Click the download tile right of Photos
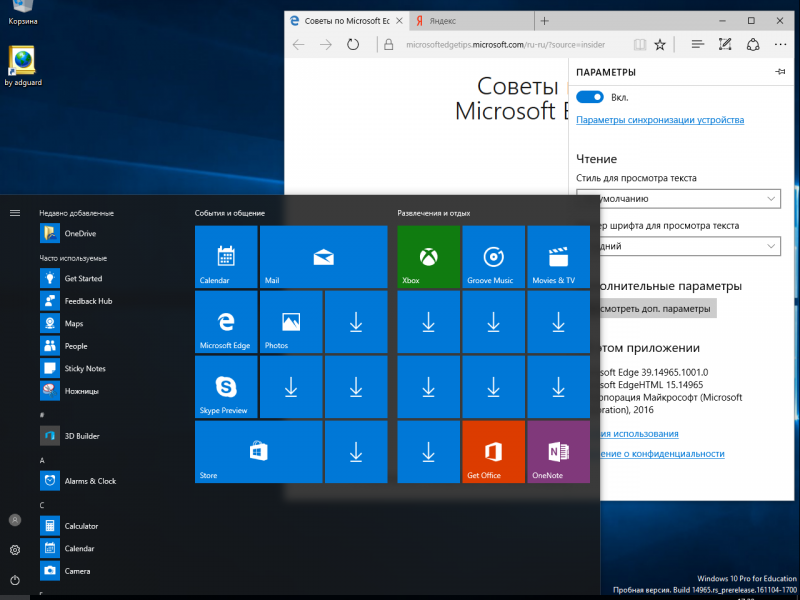The width and height of the screenshot is (800, 600). [x=356, y=322]
